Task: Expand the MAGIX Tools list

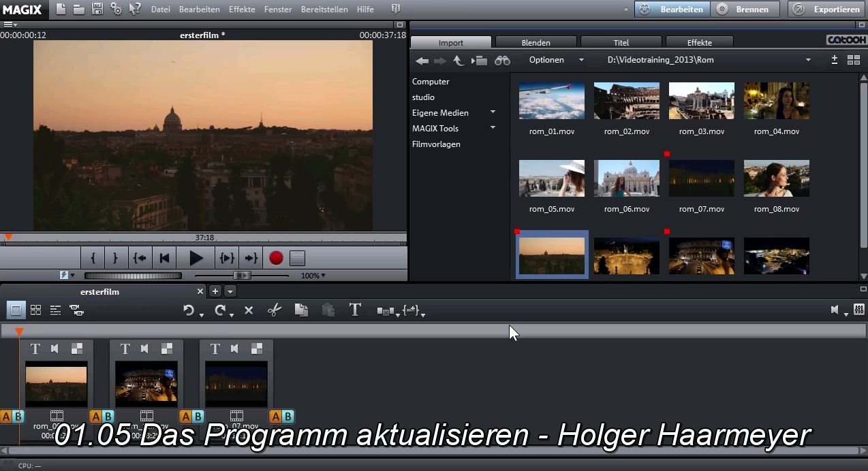Action: 493,128
